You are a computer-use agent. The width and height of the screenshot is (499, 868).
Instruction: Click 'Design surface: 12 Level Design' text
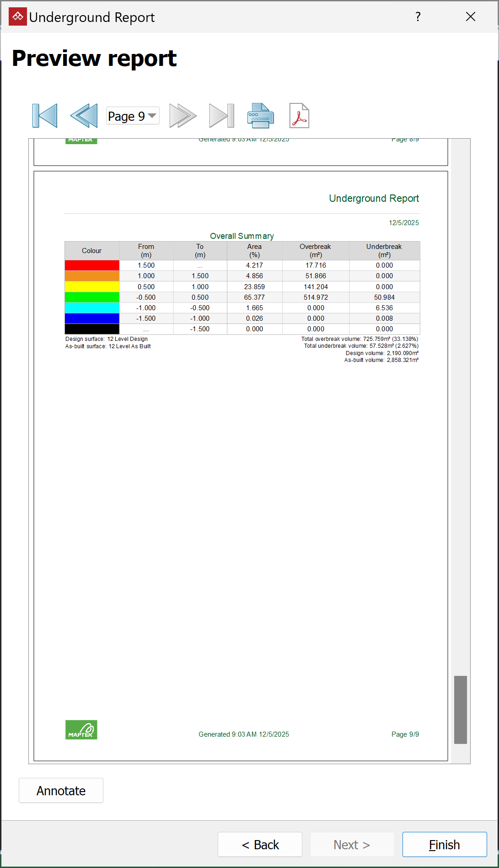pos(107,339)
